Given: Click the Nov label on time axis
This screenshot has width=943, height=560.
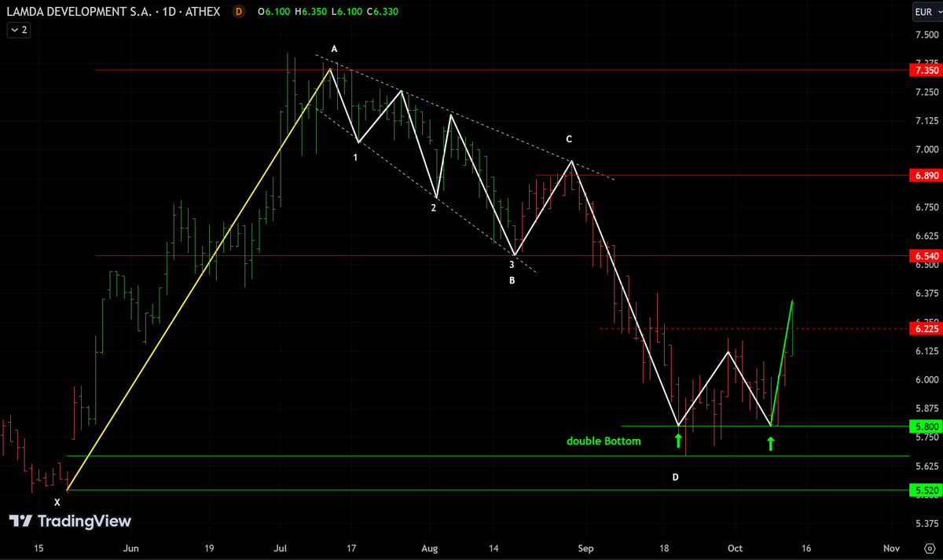Looking at the screenshot, I should click(891, 547).
